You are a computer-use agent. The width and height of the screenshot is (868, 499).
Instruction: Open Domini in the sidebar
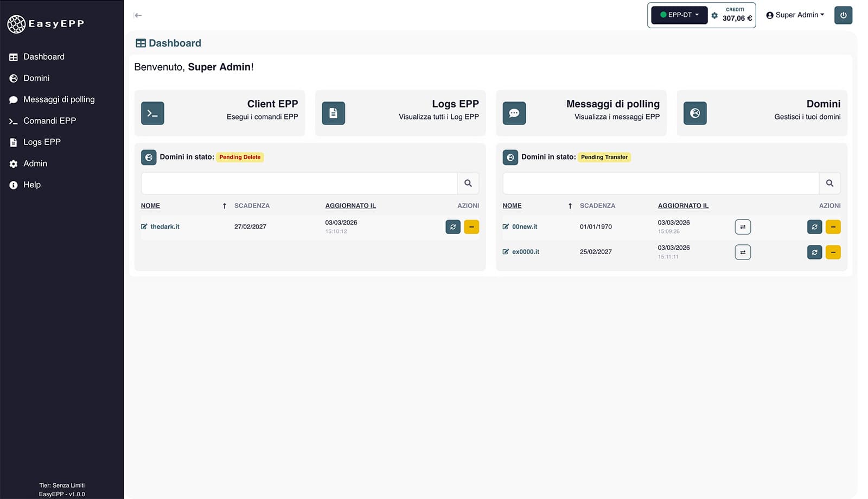click(36, 78)
